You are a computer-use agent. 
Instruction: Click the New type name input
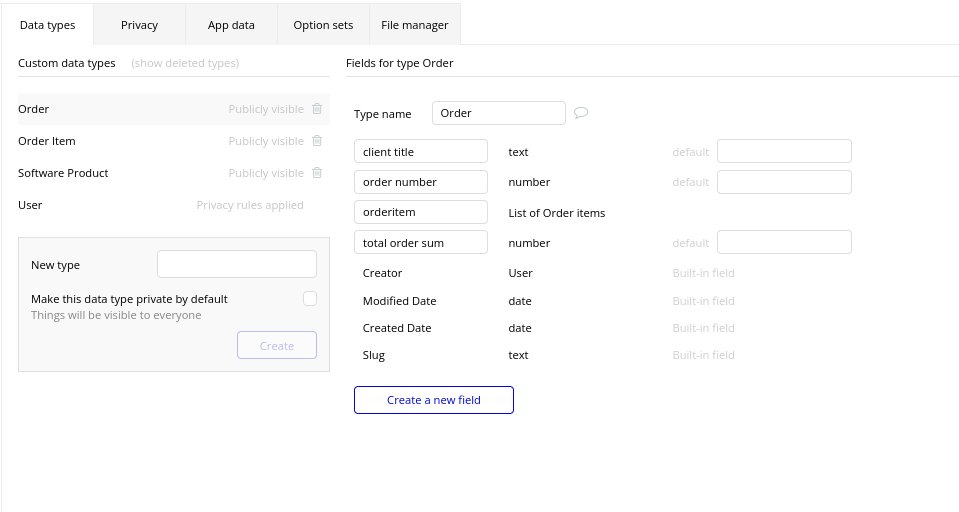pos(237,264)
